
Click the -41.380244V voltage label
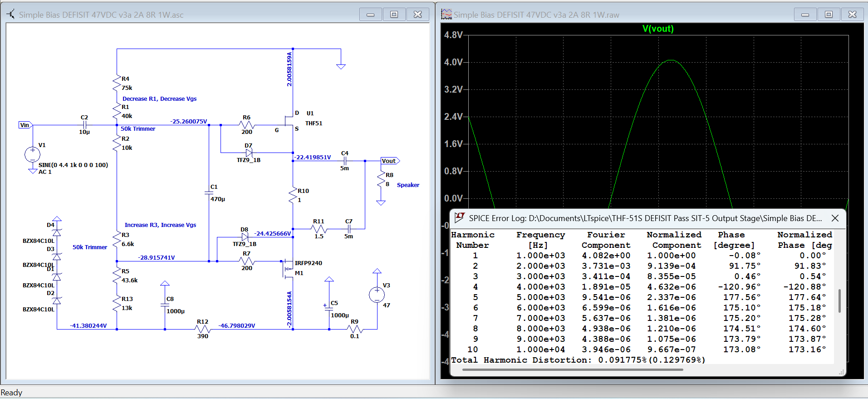pyautogui.click(x=88, y=325)
